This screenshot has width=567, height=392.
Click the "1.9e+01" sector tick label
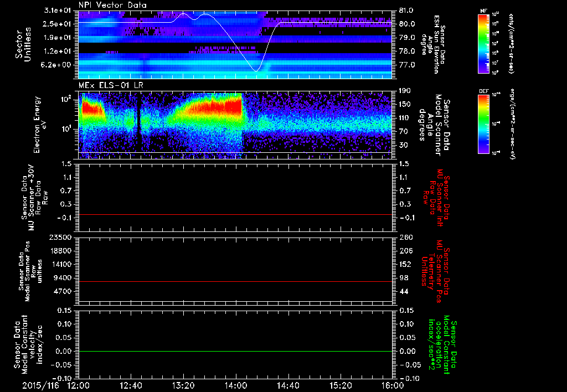tap(58, 38)
